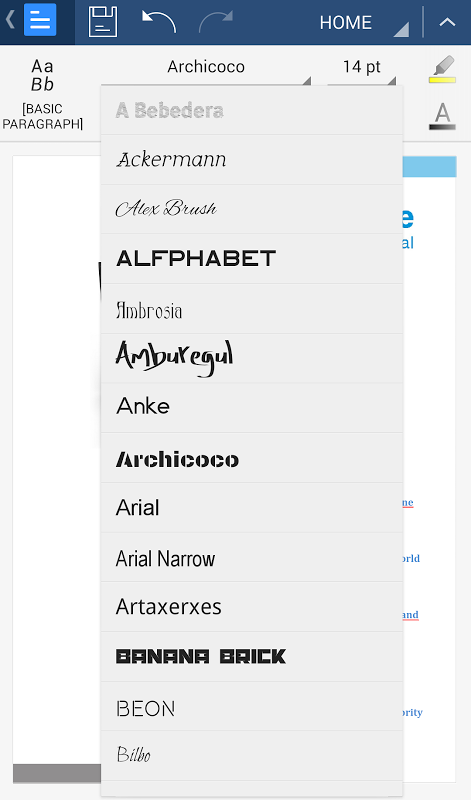
Task: Choose the Banana Brick font
Action: (252, 657)
